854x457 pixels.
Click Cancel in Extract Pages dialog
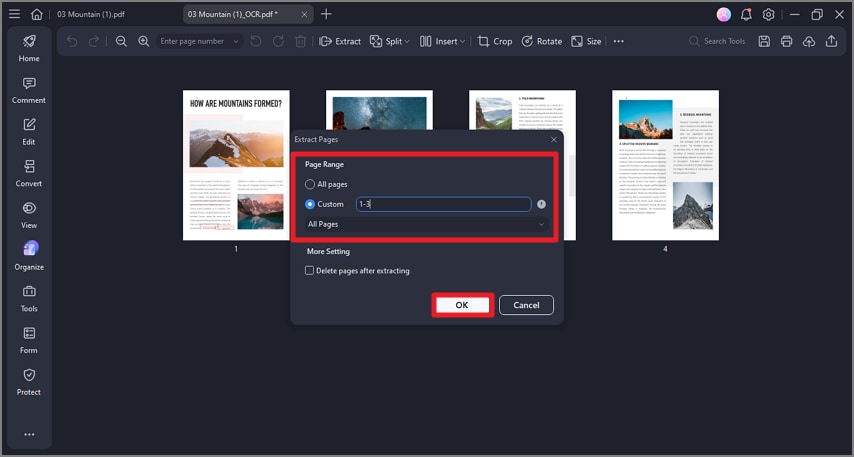[x=526, y=305]
